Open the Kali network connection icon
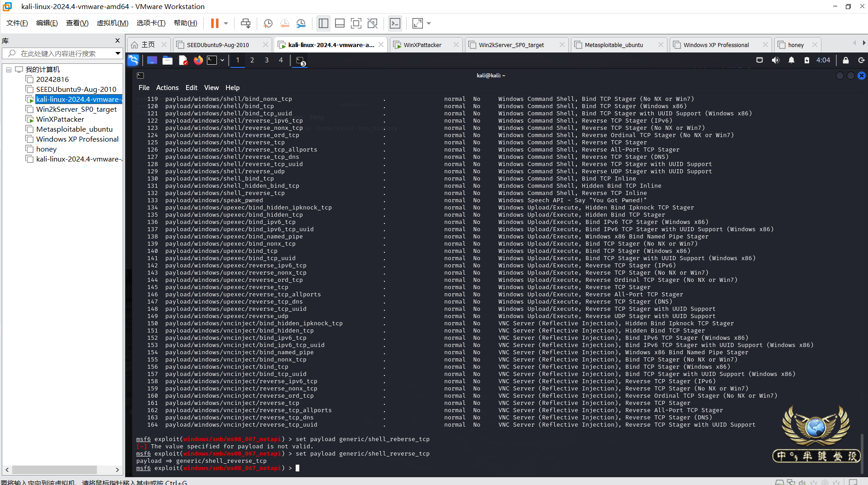This screenshot has width=868, height=485. pos(759,60)
